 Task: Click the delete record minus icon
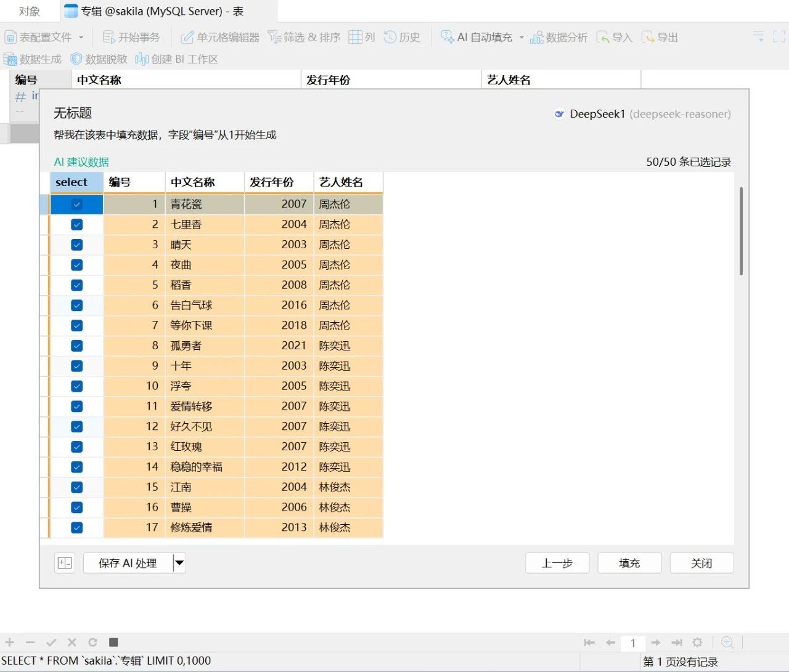(30, 642)
